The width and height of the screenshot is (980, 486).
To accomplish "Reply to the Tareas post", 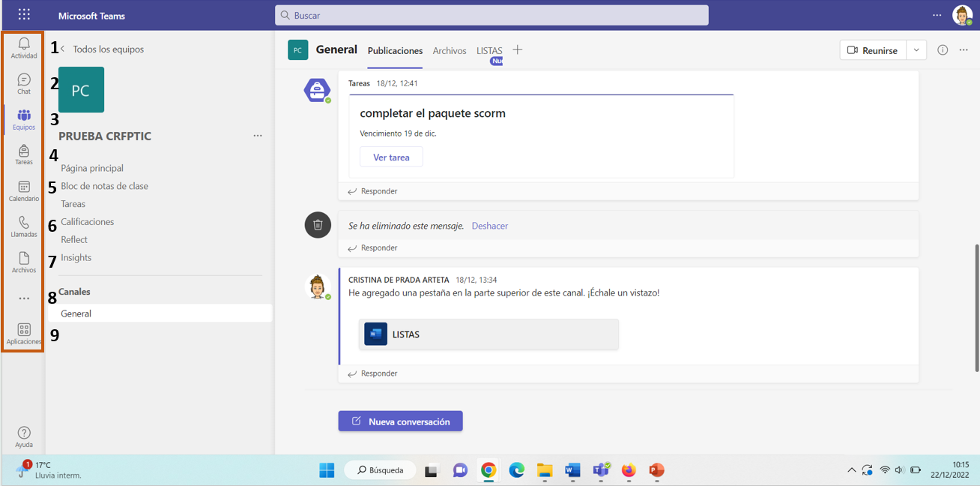I will (372, 191).
